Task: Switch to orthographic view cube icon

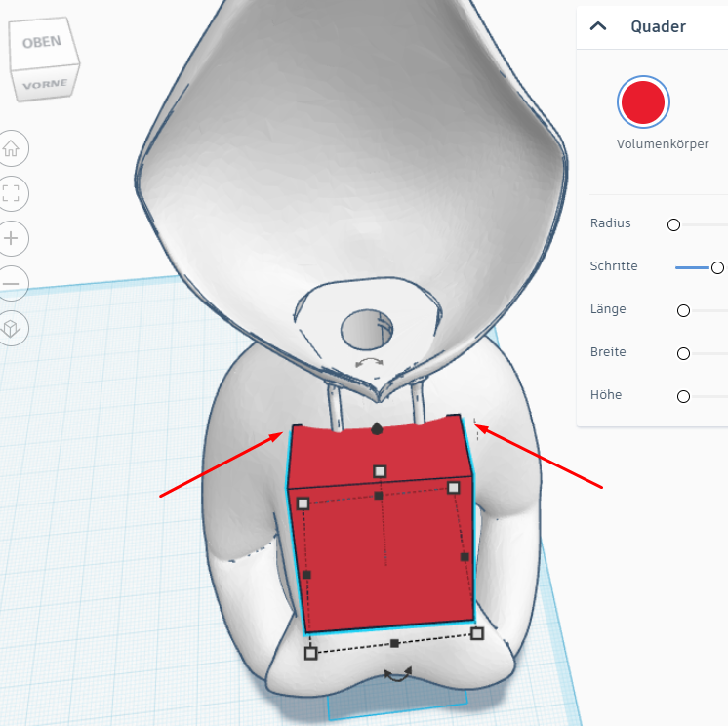Action: click(11, 328)
